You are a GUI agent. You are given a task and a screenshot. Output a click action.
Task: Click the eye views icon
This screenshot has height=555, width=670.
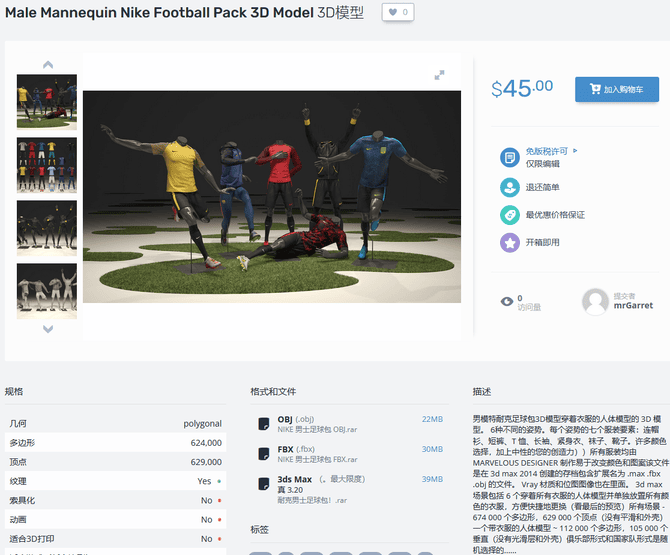tap(507, 302)
